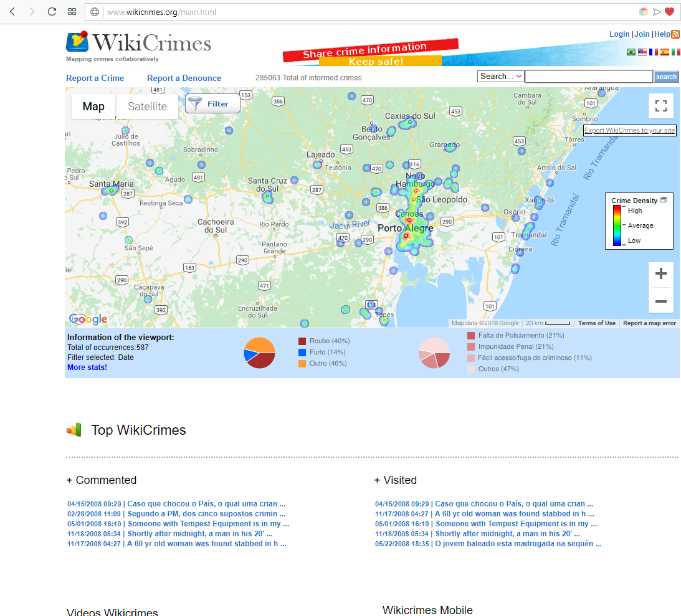
Task: Open the More stats! link
Action: click(x=87, y=367)
